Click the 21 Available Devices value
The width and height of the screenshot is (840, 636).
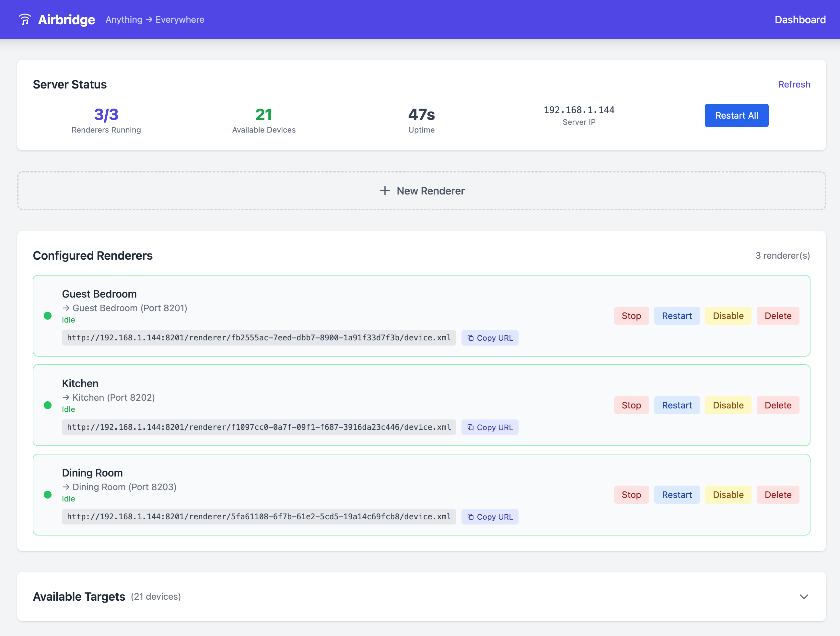(263, 114)
